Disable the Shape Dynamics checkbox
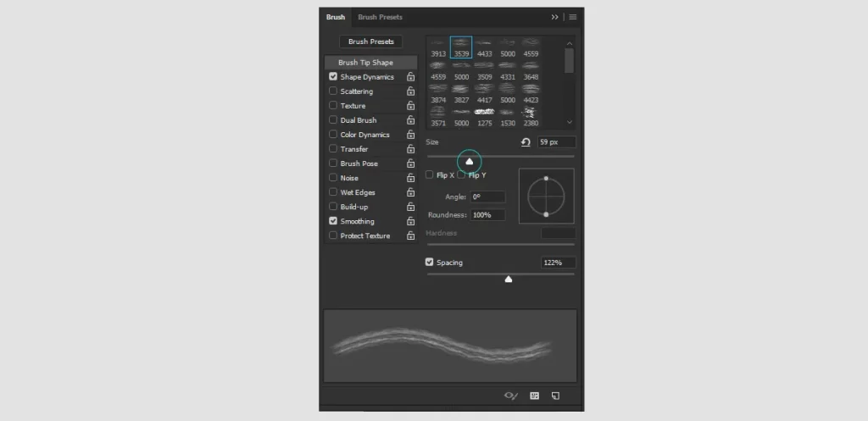This screenshot has height=421, width=868. [x=333, y=77]
